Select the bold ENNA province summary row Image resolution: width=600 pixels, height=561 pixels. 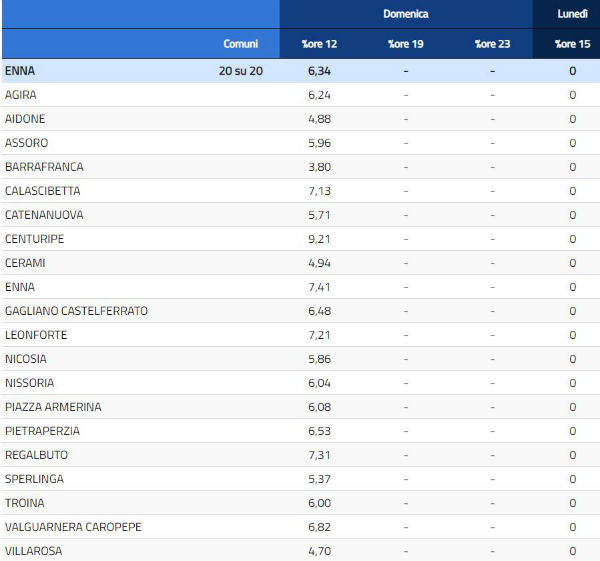(x=301, y=71)
